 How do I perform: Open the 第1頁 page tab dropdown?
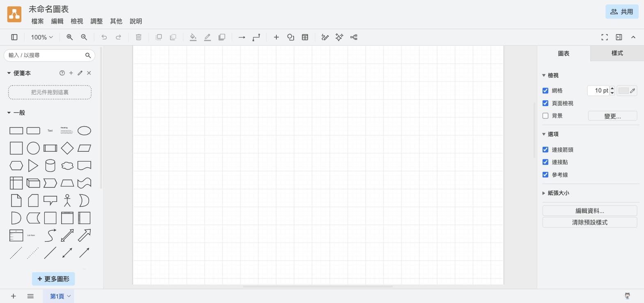click(69, 296)
